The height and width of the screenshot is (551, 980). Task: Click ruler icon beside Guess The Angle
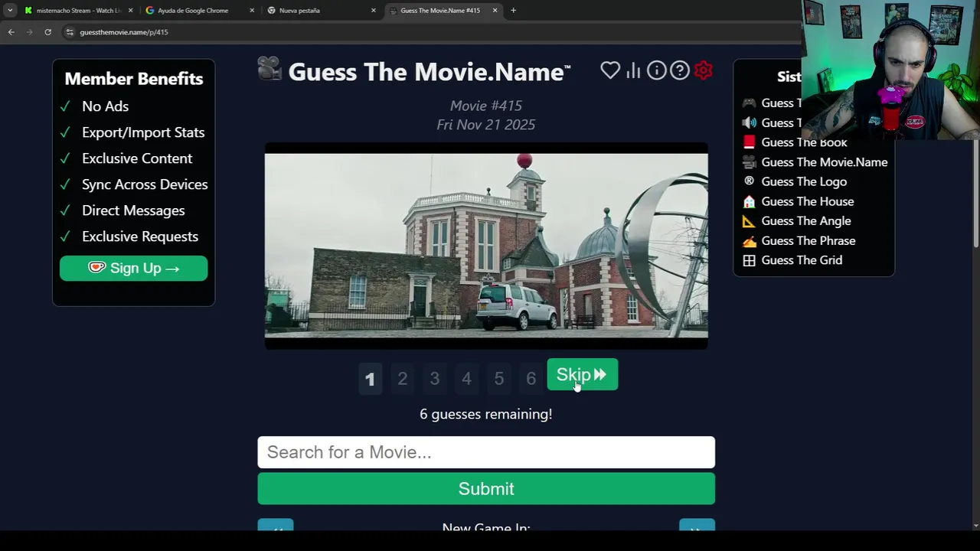749,220
